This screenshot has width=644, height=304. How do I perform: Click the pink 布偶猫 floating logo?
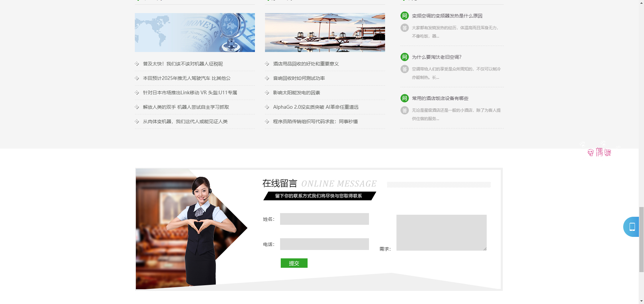[x=599, y=152]
